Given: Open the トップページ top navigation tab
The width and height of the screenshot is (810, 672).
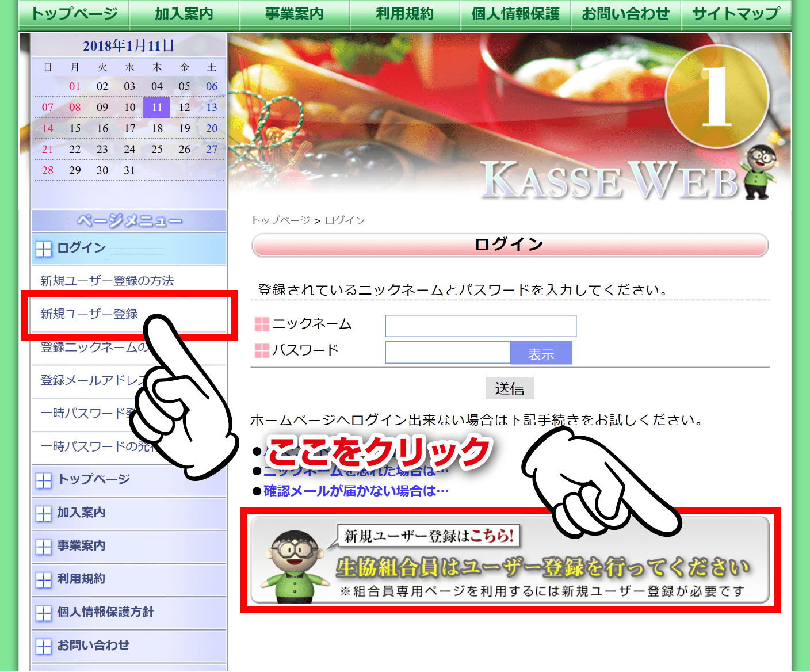Looking at the screenshot, I should pos(74,14).
